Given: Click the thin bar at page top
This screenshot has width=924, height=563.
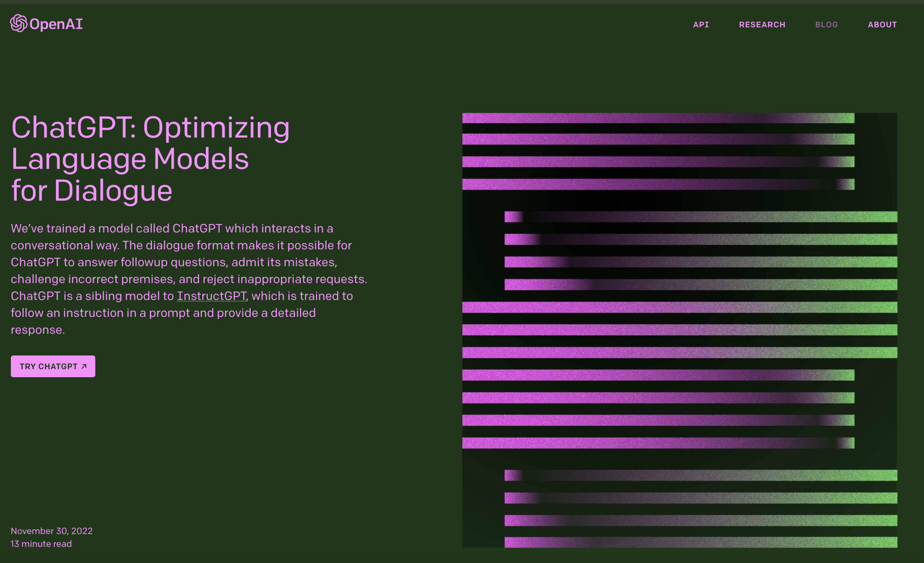Looking at the screenshot, I should [462, 2].
